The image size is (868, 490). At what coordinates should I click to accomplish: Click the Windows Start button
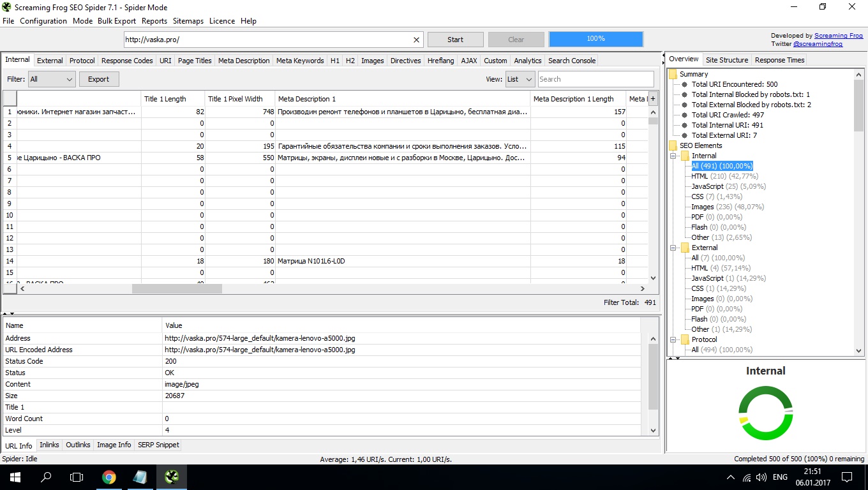pyautogui.click(x=15, y=477)
